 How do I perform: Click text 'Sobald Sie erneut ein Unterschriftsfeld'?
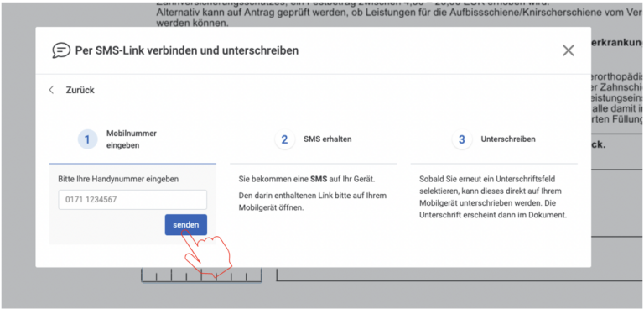[x=487, y=180]
